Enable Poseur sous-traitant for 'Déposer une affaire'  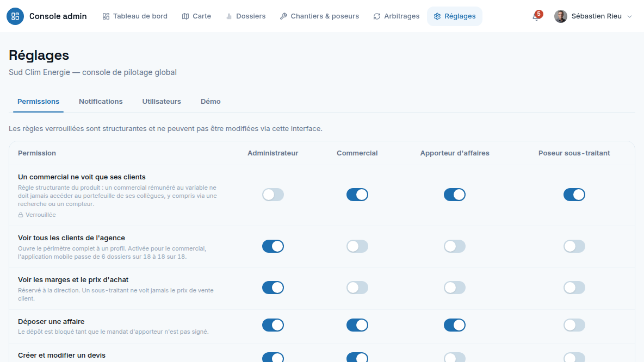coord(574,325)
